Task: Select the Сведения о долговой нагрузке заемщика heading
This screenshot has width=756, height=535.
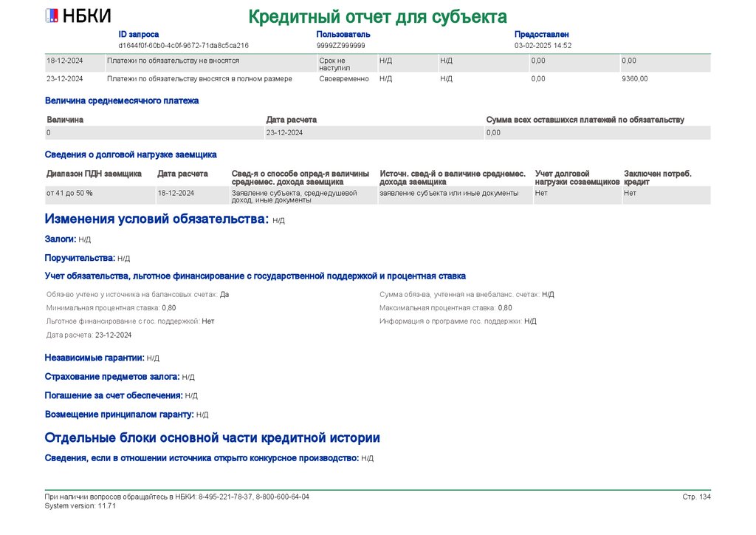Action: pyautogui.click(x=131, y=155)
